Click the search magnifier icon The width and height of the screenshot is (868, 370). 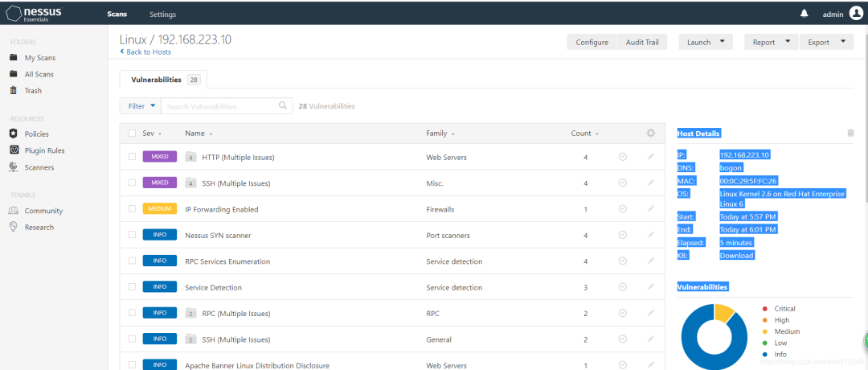(283, 105)
